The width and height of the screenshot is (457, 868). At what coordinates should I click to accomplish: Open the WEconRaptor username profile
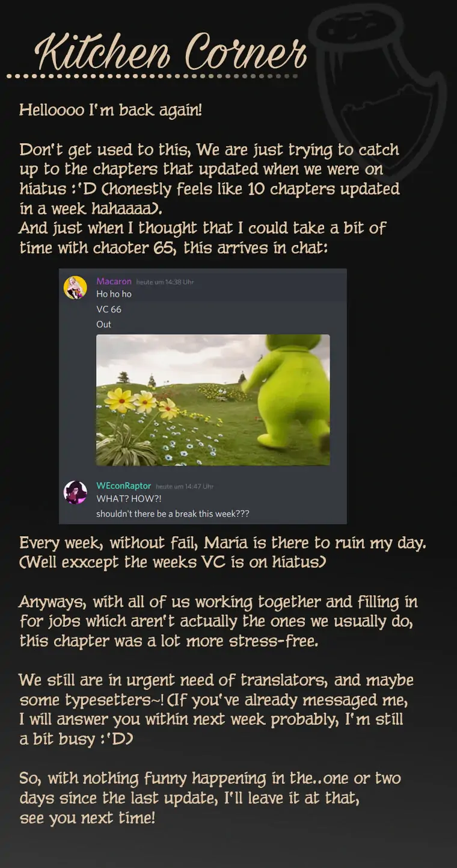pos(124,486)
